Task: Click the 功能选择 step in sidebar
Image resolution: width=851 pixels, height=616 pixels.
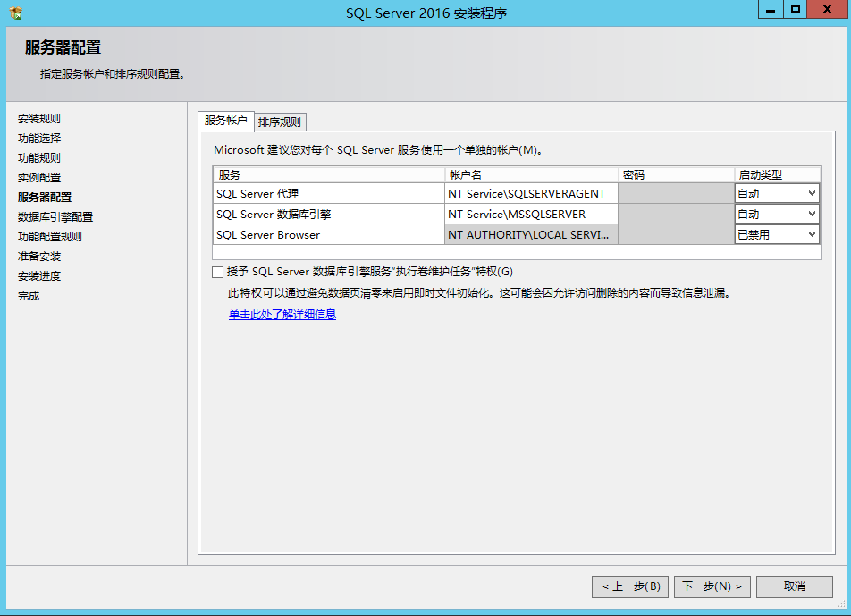Action: 39,138
